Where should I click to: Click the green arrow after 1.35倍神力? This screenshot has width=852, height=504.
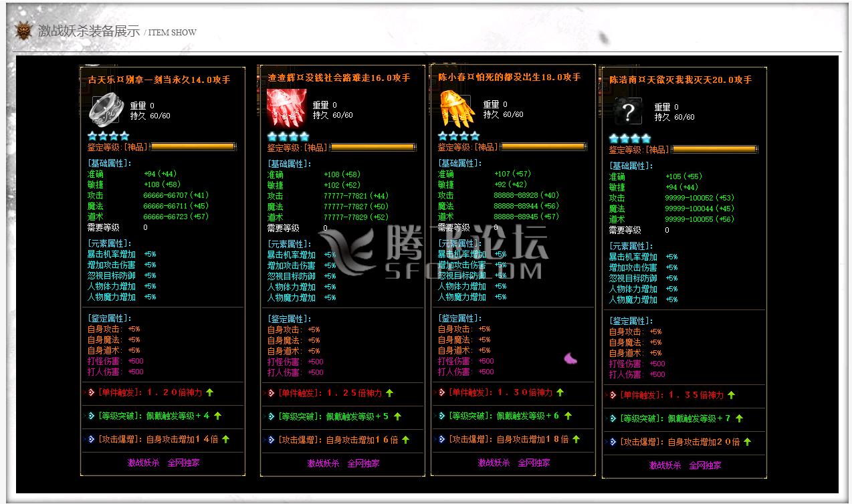tap(731, 395)
